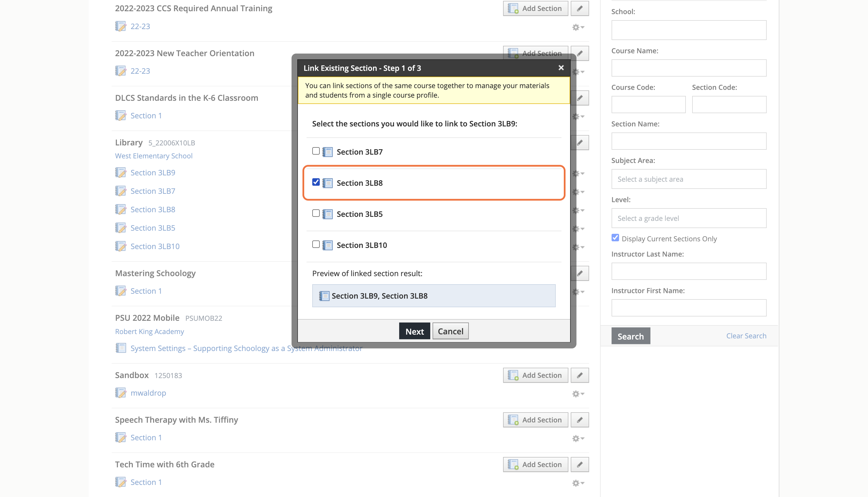Edit Sandbox course pencil icon
The height and width of the screenshot is (497, 868).
pyautogui.click(x=579, y=375)
